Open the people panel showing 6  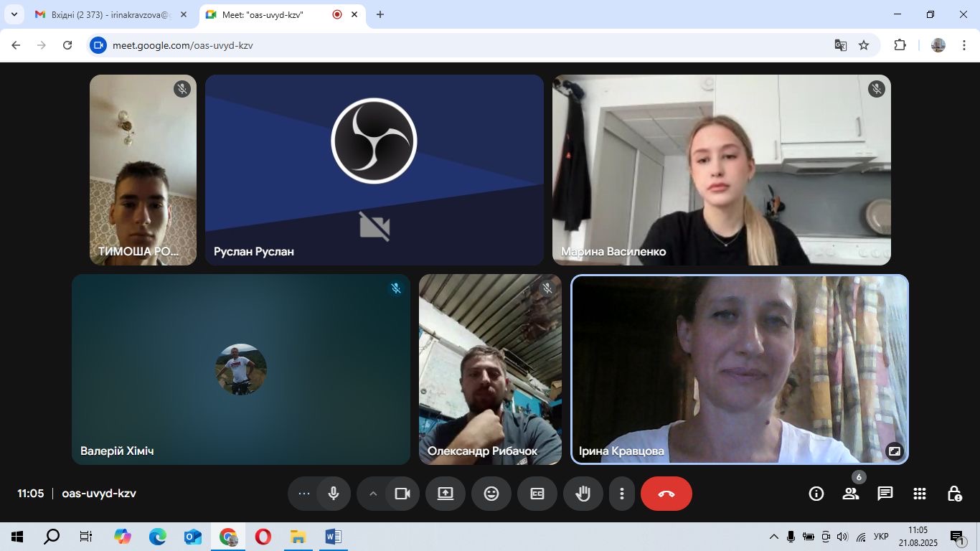[x=851, y=494]
